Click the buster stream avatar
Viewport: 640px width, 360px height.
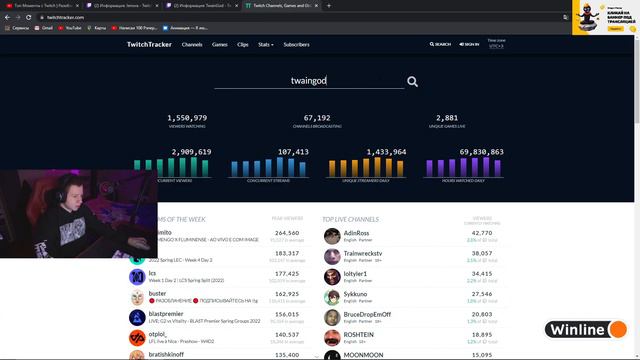point(137,298)
